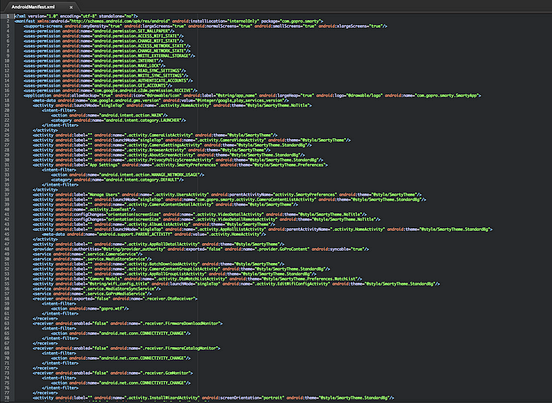Viewport: 552px width, 403px height.
Task: Click the ".receiver.FirmwareDownloadMonitor" name
Action: click(180, 323)
